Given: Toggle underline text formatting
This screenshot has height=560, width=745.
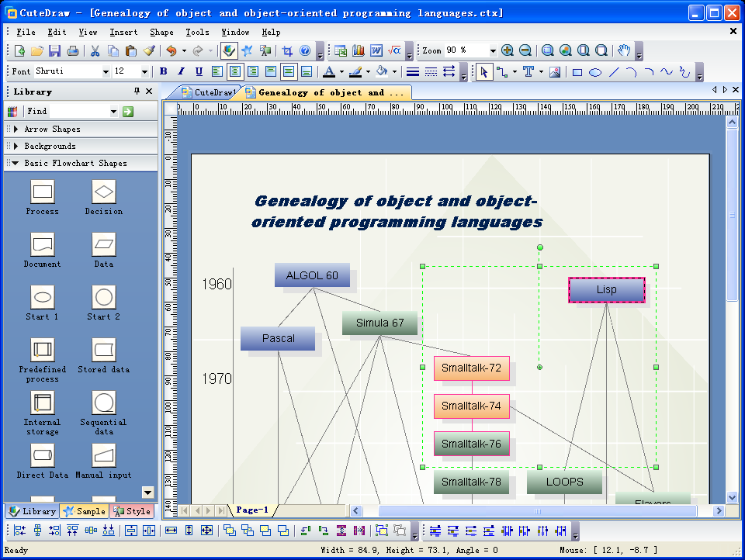Looking at the screenshot, I should pos(199,71).
